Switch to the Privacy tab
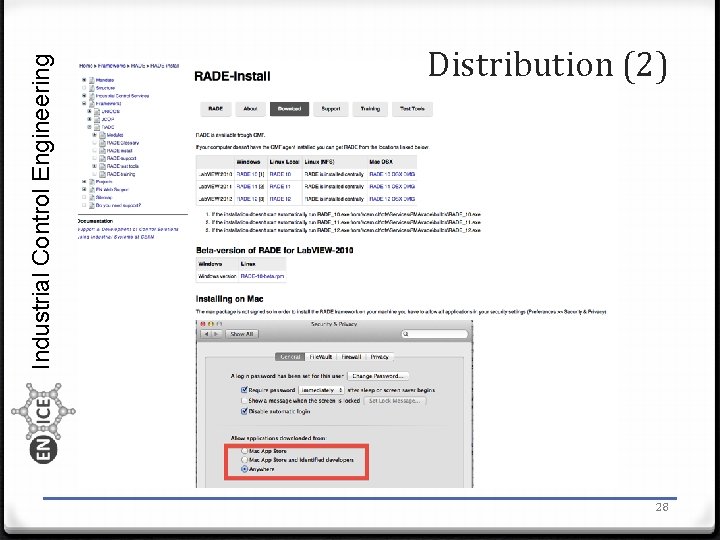The width and height of the screenshot is (720, 540). [380, 357]
